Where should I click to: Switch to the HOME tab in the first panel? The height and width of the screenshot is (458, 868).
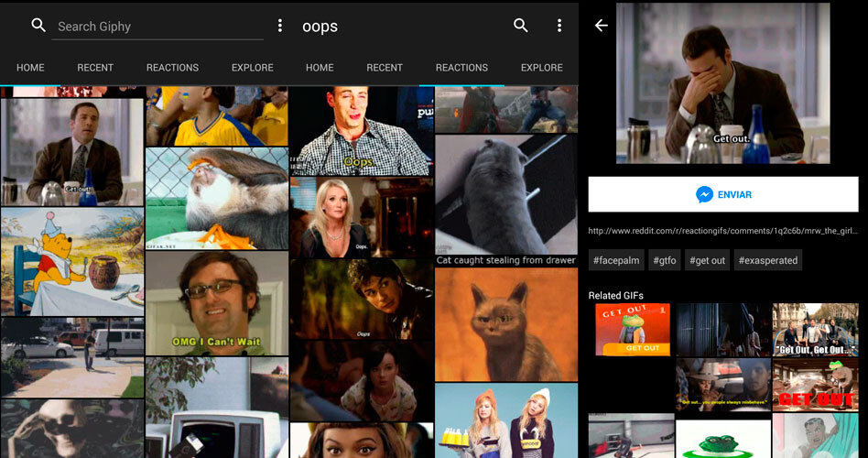tap(30, 68)
